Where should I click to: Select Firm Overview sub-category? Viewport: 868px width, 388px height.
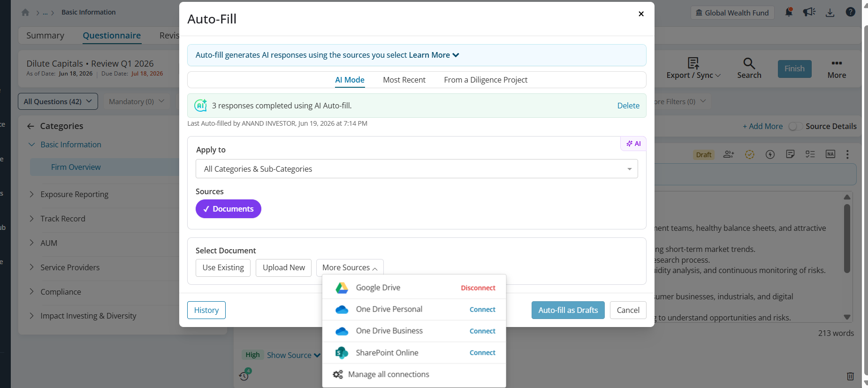point(76,167)
